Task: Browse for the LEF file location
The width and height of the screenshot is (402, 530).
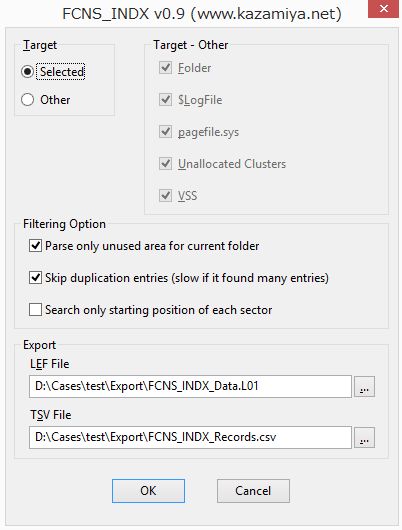Action: [364, 386]
